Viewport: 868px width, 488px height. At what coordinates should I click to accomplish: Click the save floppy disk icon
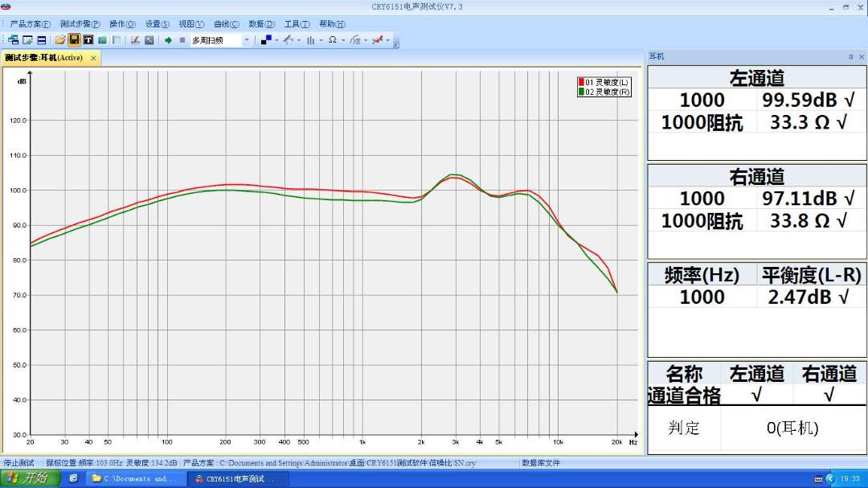pyautogui.click(x=74, y=40)
